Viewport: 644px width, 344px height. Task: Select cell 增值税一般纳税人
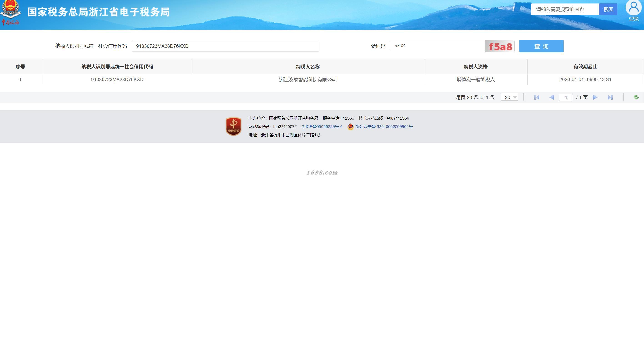pos(475,80)
